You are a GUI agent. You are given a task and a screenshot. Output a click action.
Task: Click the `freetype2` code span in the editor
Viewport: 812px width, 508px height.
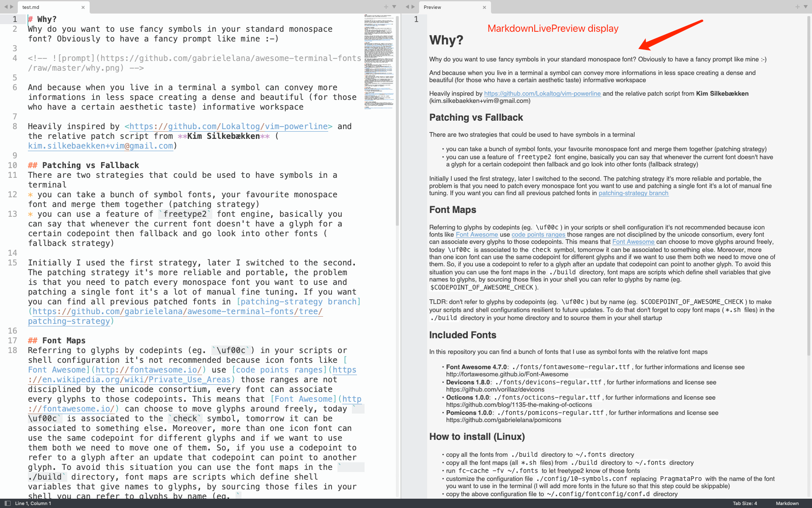(185, 214)
